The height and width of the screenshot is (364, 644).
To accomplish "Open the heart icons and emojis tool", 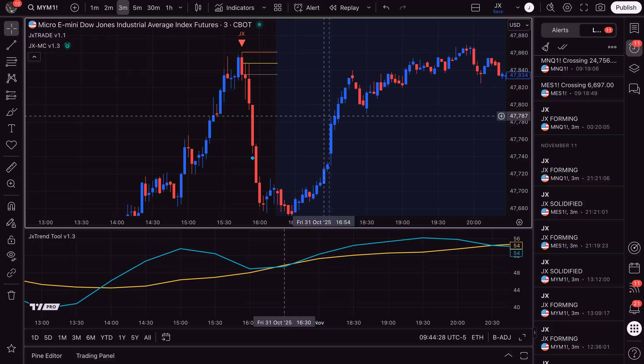I will [x=11, y=145].
